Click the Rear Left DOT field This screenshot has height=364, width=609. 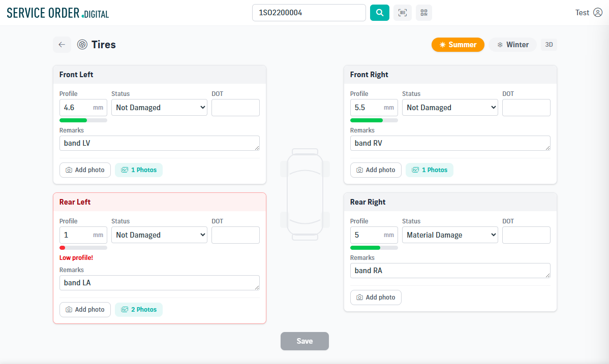(x=235, y=235)
